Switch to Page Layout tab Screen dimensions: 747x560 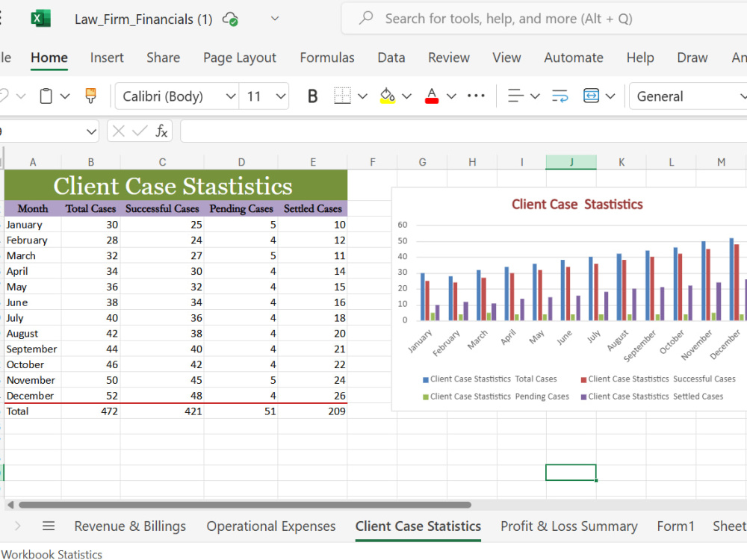coord(240,57)
